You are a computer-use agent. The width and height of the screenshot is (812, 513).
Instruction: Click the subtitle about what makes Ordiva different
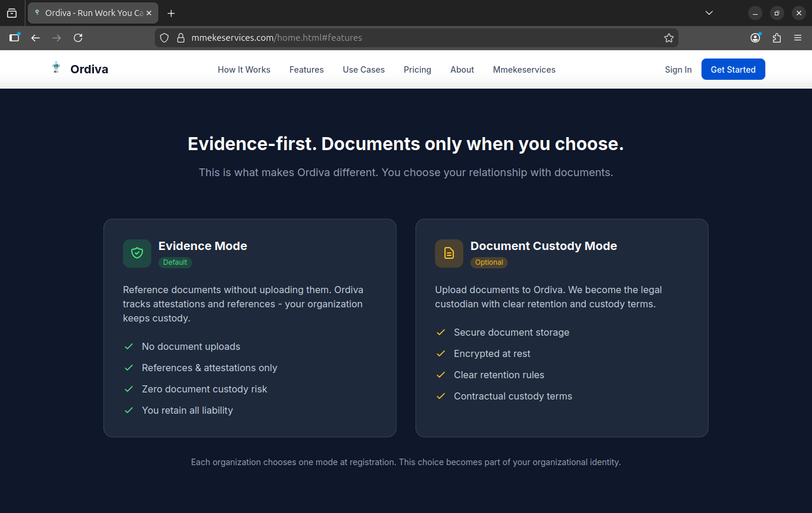coord(406,173)
